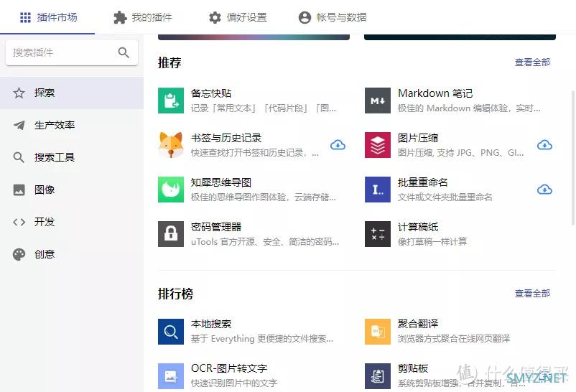Viewport: 576px width, 392px height.
Task: Click the 图片压缩 plugin icon
Action: point(378,145)
